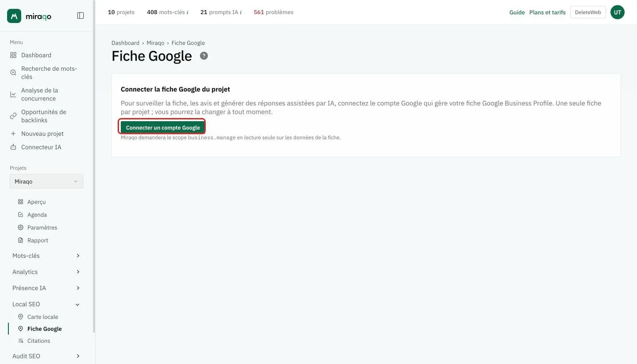Open the Miraqo project dropdown
The width and height of the screenshot is (637, 364).
[46, 181]
